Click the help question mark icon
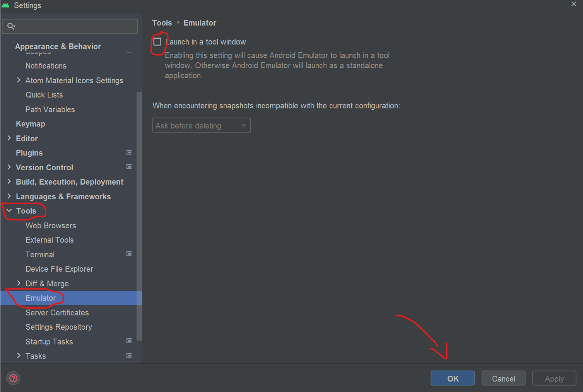The height and width of the screenshot is (392, 583). [x=13, y=378]
